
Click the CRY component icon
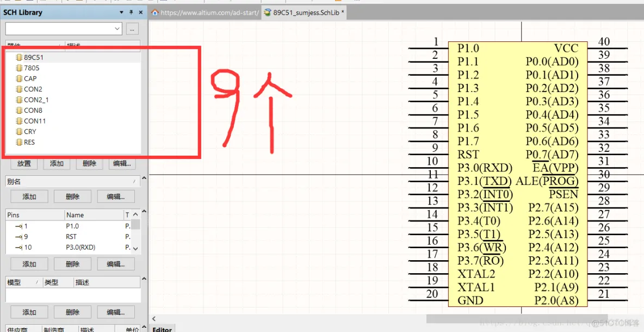click(x=19, y=132)
